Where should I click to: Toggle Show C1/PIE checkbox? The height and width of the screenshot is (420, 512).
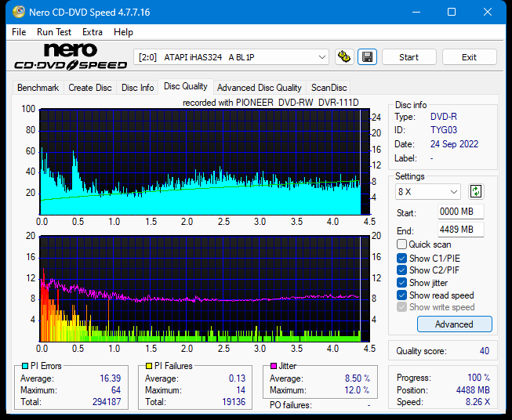[401, 259]
